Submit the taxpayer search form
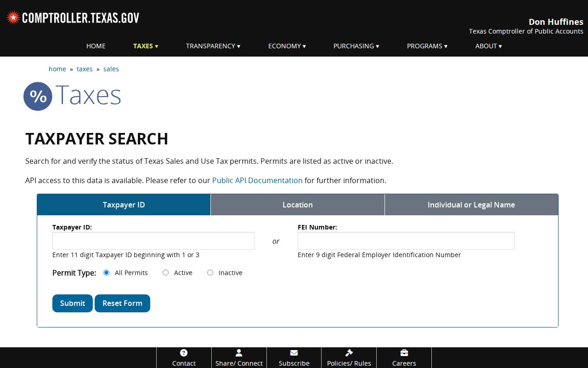588x368 pixels. (73, 303)
